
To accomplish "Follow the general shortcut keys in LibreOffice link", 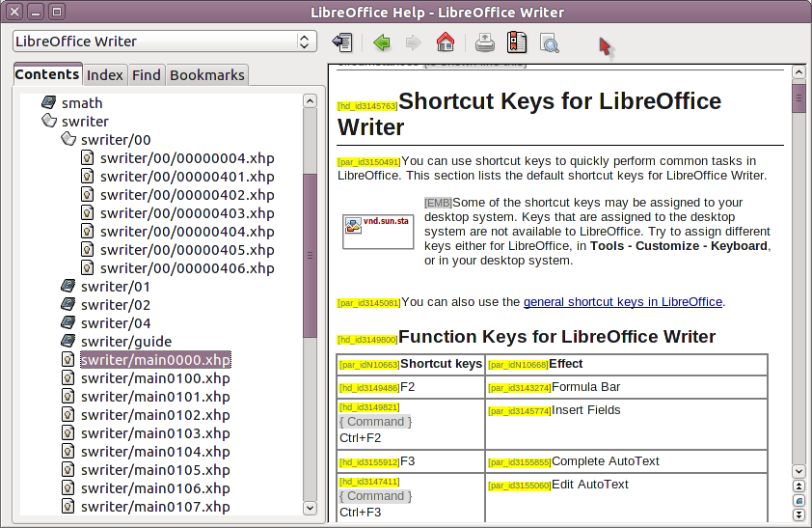I will [x=622, y=301].
